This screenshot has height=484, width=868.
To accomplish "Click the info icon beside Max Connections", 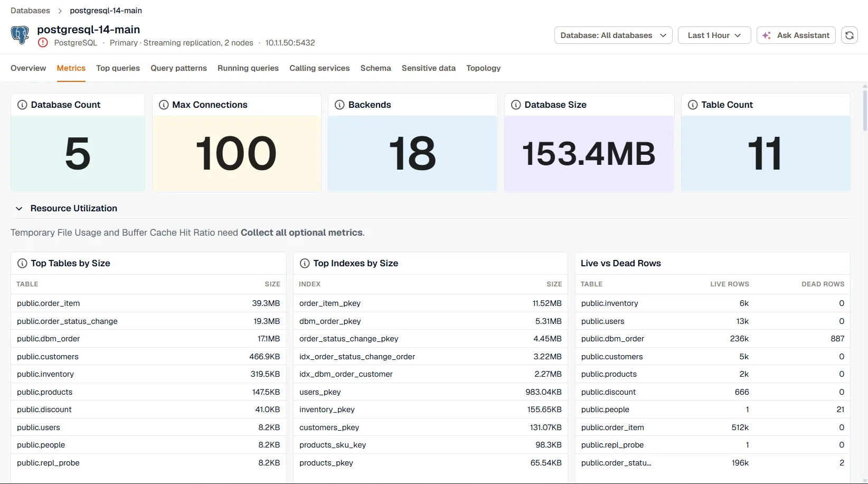I will [x=164, y=105].
